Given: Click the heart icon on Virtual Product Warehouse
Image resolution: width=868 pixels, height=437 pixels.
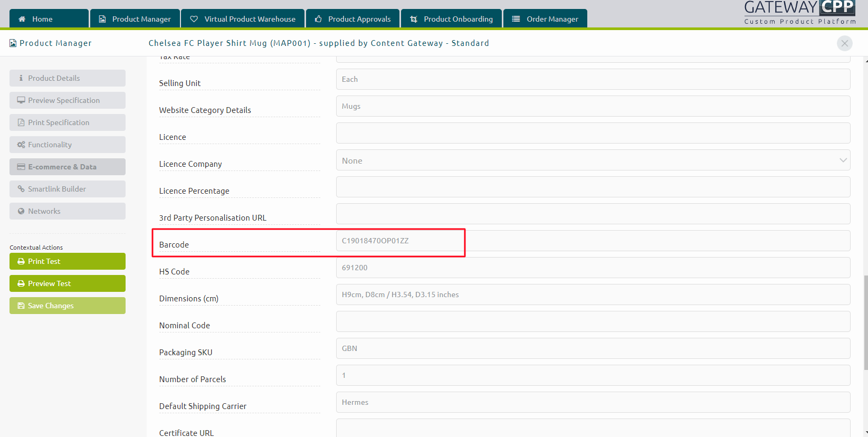Looking at the screenshot, I should pyautogui.click(x=194, y=19).
